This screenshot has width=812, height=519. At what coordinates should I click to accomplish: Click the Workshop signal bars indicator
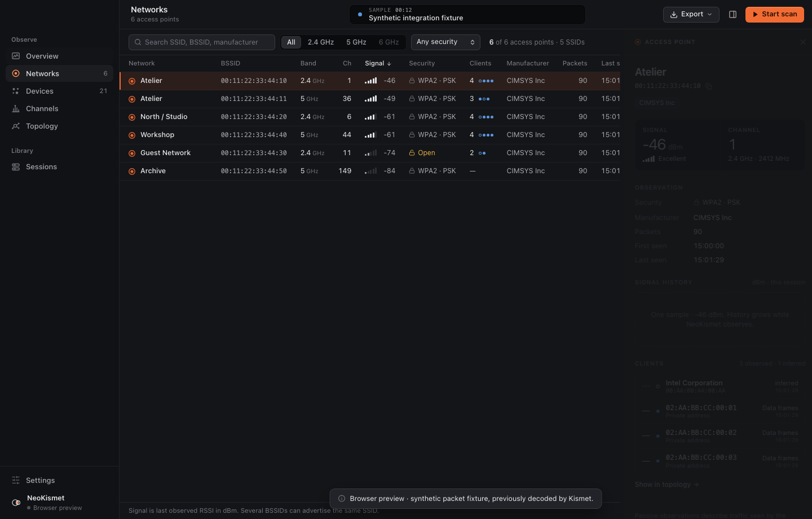(x=370, y=135)
